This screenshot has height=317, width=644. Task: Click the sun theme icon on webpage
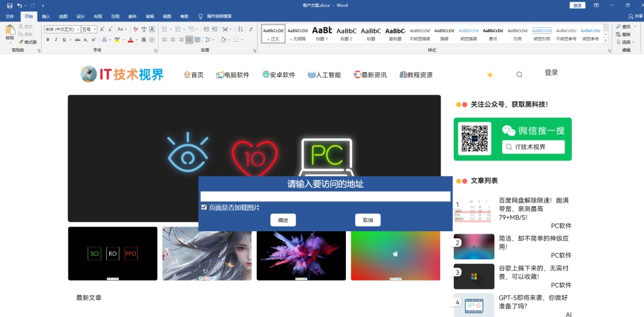point(489,74)
